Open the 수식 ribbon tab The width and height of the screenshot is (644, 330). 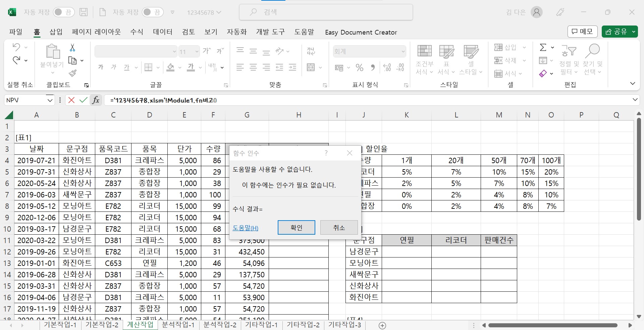click(x=137, y=32)
